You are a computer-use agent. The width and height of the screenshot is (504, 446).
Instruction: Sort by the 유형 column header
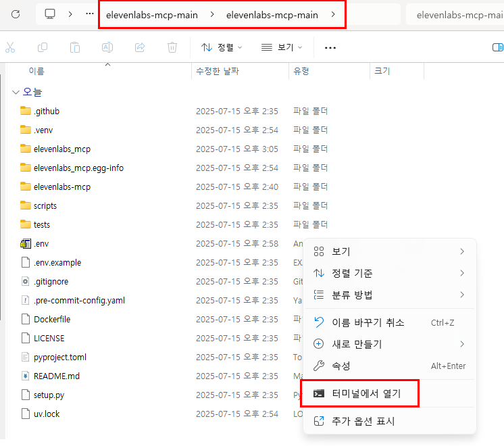click(x=301, y=71)
